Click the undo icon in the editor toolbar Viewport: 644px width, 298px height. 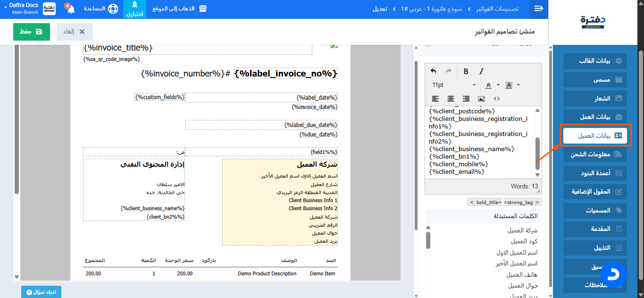434,71
